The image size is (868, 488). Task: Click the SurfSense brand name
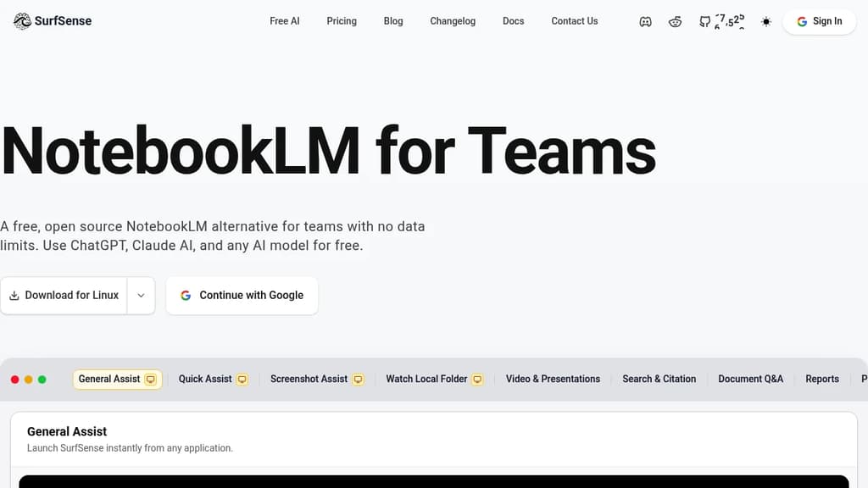pyautogui.click(x=63, y=21)
